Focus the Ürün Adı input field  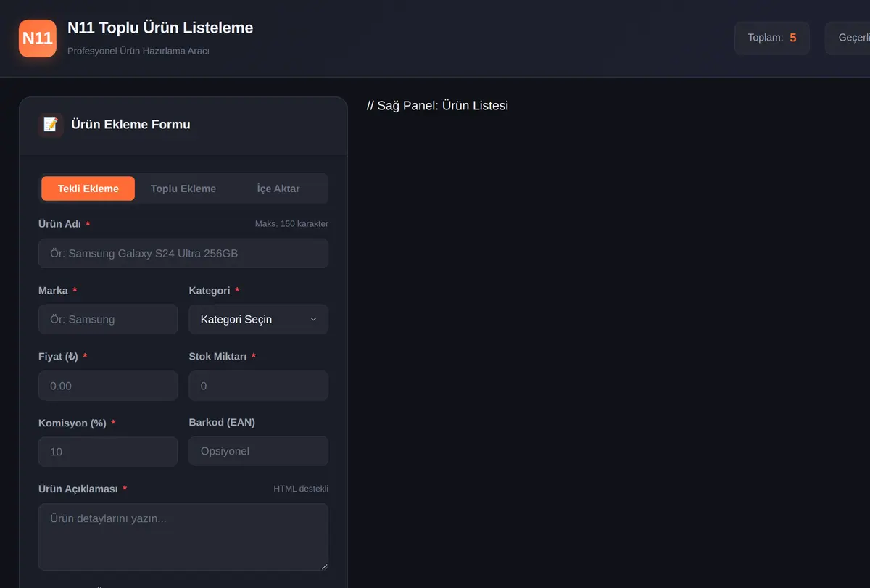[x=183, y=254]
